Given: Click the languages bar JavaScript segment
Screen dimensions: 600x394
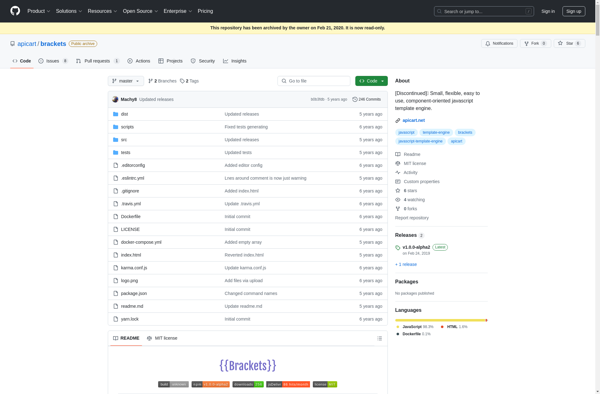Looking at the screenshot, I should [x=440, y=320].
